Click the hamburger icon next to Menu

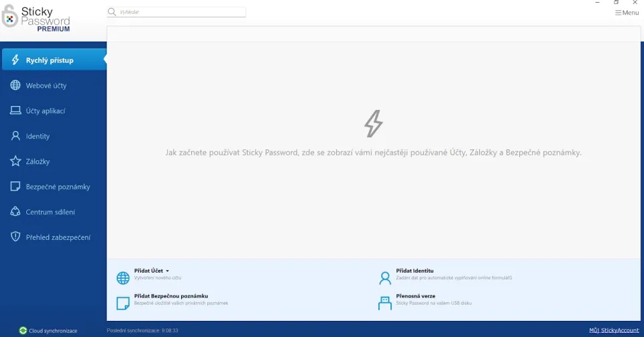(x=618, y=13)
